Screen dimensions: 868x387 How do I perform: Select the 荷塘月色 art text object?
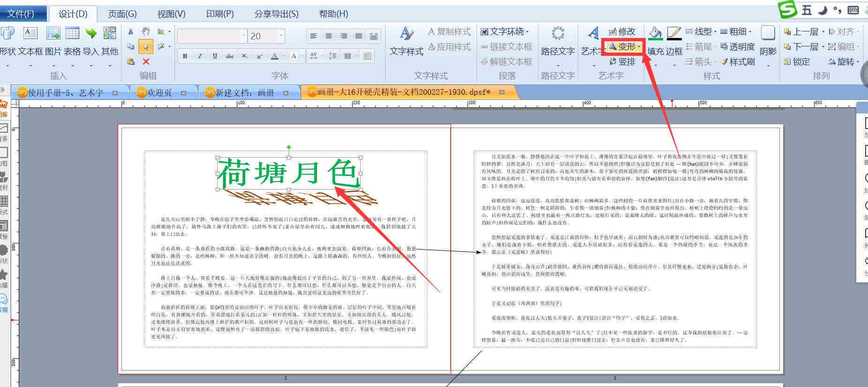pyautogui.click(x=289, y=174)
